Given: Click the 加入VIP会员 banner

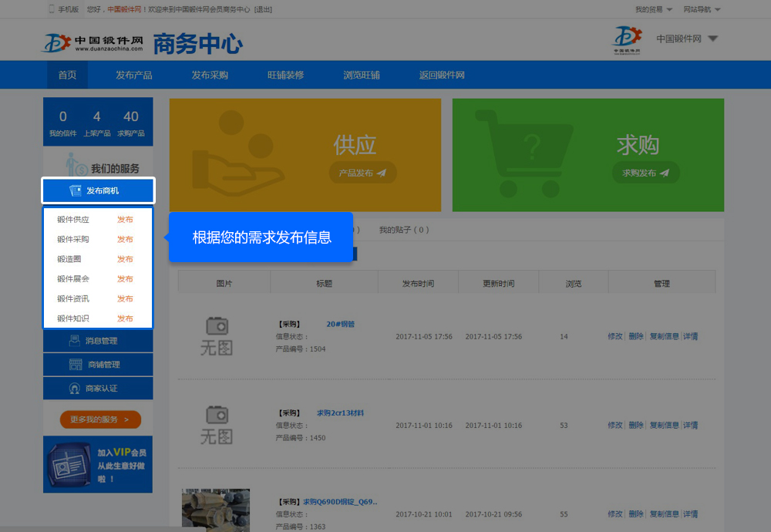Looking at the screenshot, I should 98,464.
